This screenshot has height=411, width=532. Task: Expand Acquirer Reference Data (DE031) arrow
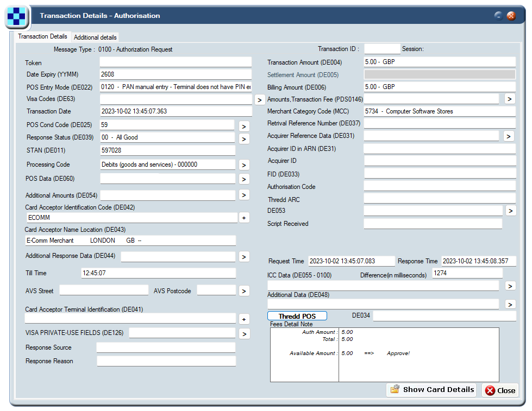coord(508,136)
